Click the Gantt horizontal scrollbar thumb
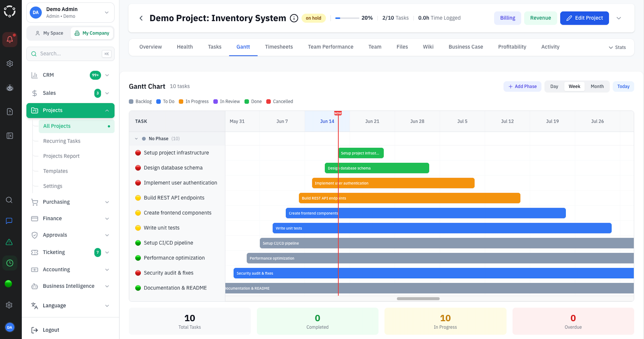Viewport: 644px width, 339px height. point(418,299)
